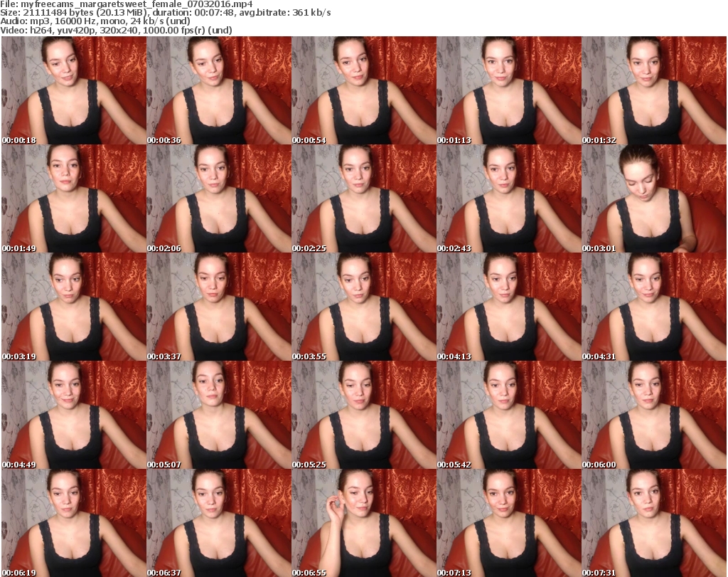Open the preview frame at 00:03:55
Screen dimensions: 728x577
pyautogui.click(x=363, y=307)
